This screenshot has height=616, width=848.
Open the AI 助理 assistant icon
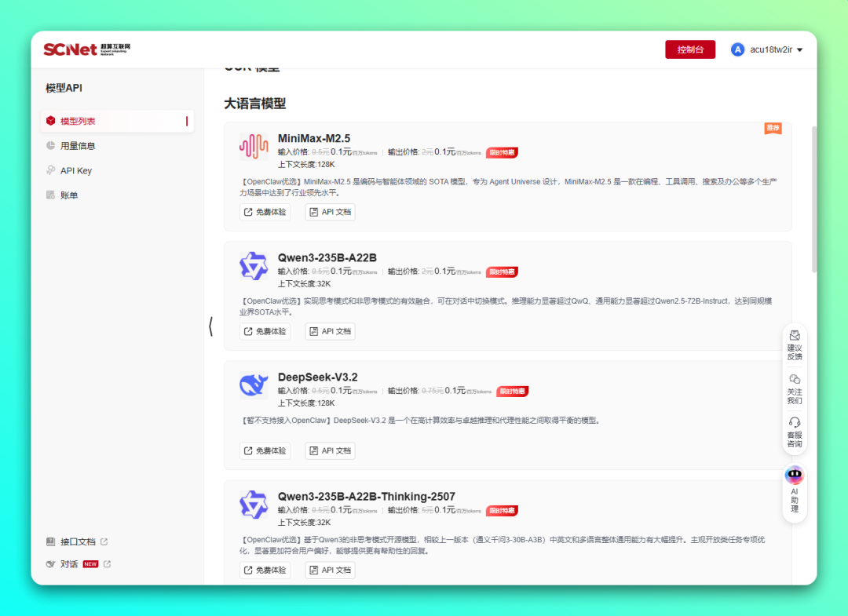(794, 474)
